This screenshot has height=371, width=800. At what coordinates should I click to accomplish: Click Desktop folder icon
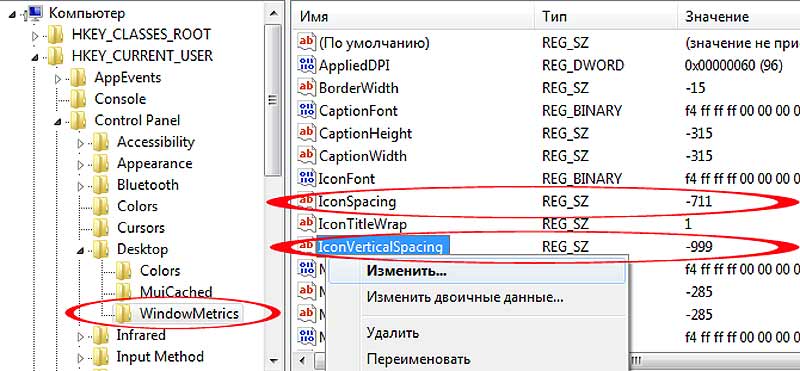101,249
